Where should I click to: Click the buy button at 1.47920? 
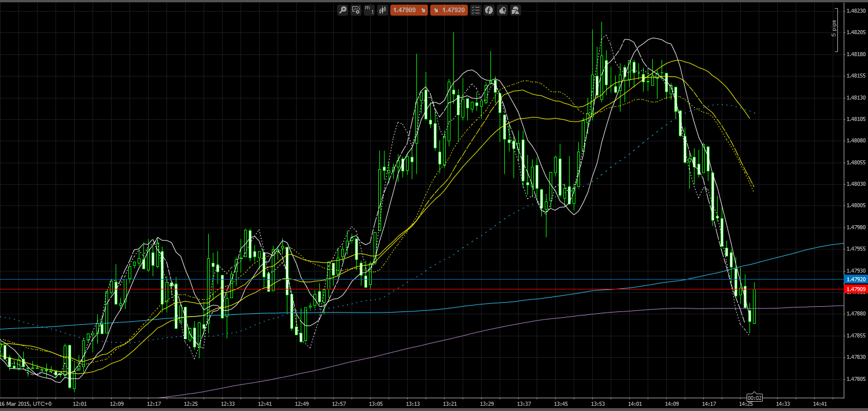(x=448, y=10)
